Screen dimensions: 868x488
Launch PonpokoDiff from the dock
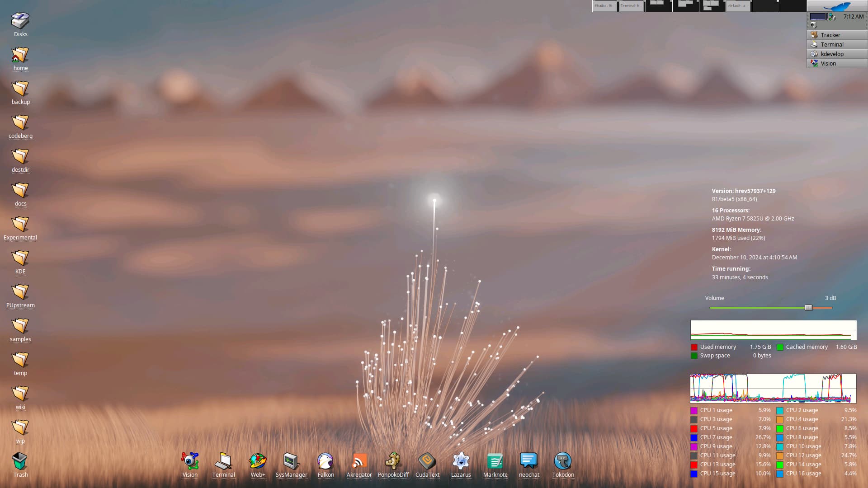click(393, 461)
